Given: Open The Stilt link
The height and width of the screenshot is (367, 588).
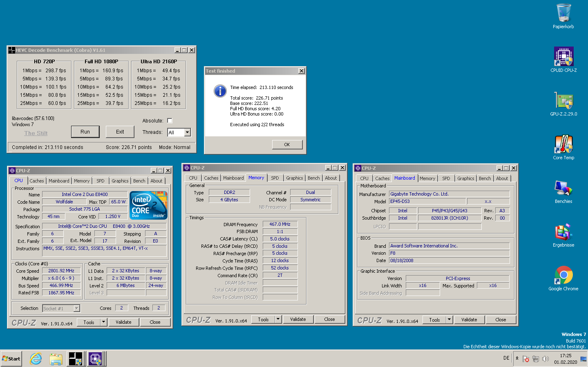Looking at the screenshot, I should tap(36, 133).
